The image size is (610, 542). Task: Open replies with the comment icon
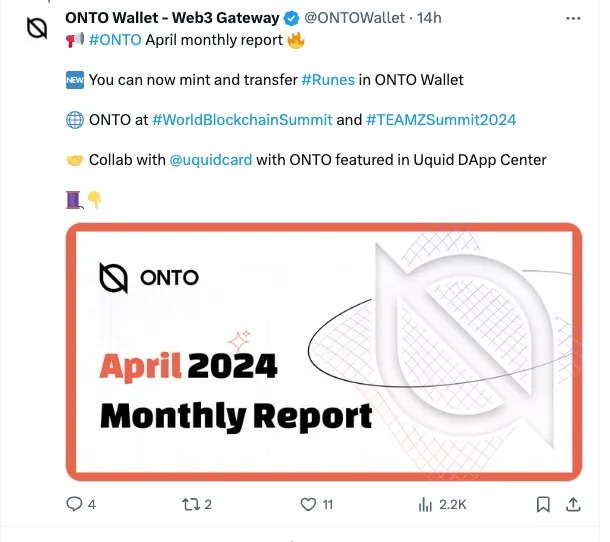(x=75, y=504)
